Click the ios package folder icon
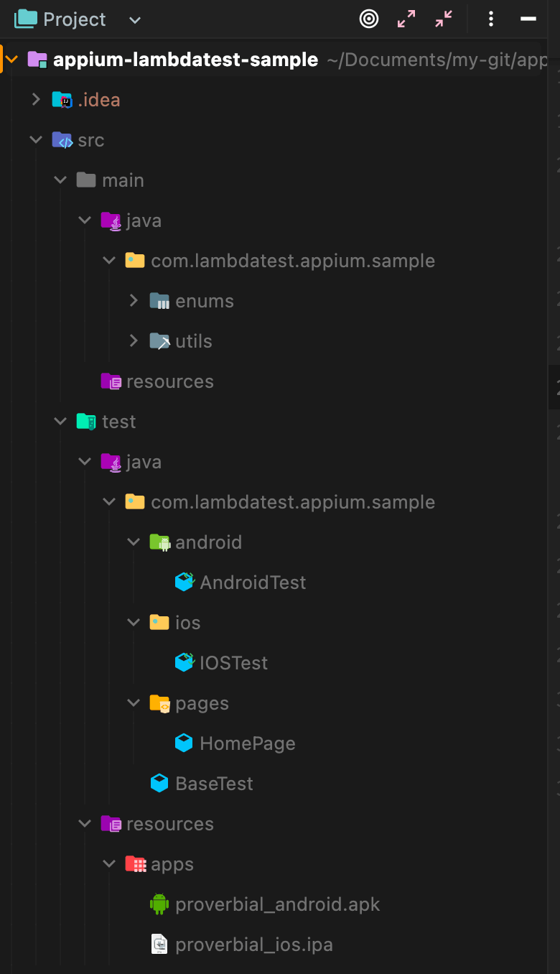The width and height of the screenshot is (560, 974). point(159,622)
